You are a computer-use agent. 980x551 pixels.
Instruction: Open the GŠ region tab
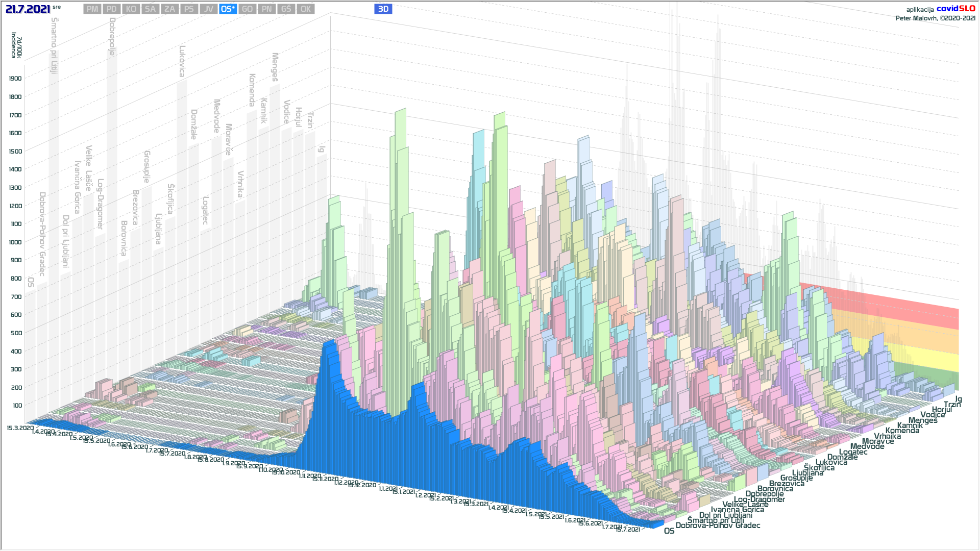point(286,9)
